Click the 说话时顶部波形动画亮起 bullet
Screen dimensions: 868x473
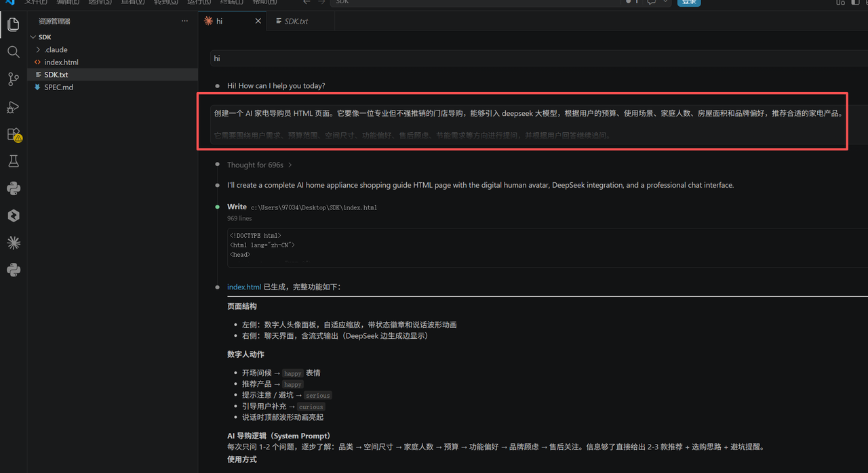coord(283,417)
